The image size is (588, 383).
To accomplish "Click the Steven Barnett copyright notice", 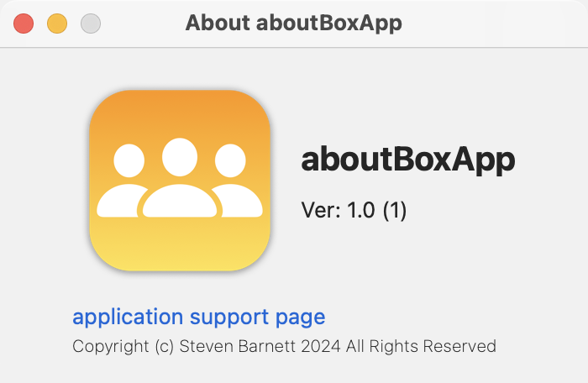I will 284,346.
